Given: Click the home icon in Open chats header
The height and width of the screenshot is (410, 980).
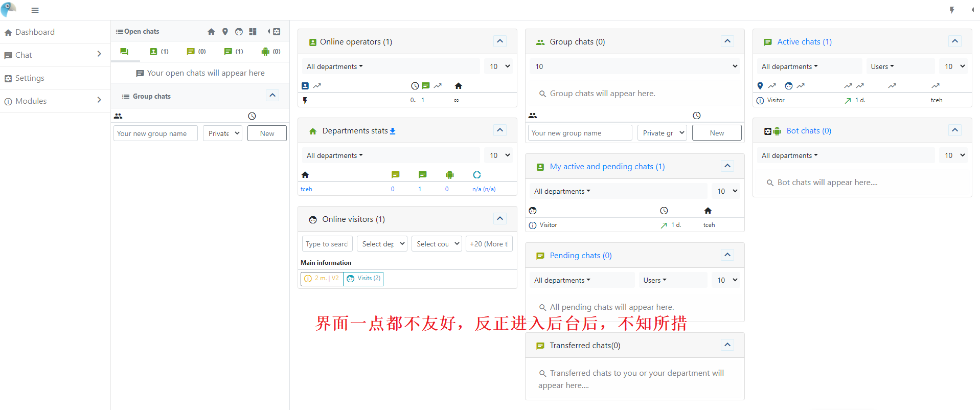Looking at the screenshot, I should 211,32.
